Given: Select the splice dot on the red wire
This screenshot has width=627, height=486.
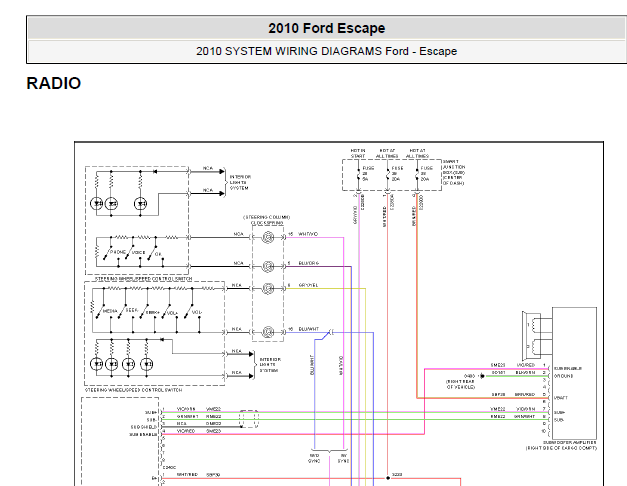Looking at the screenshot, I should click(x=387, y=478).
